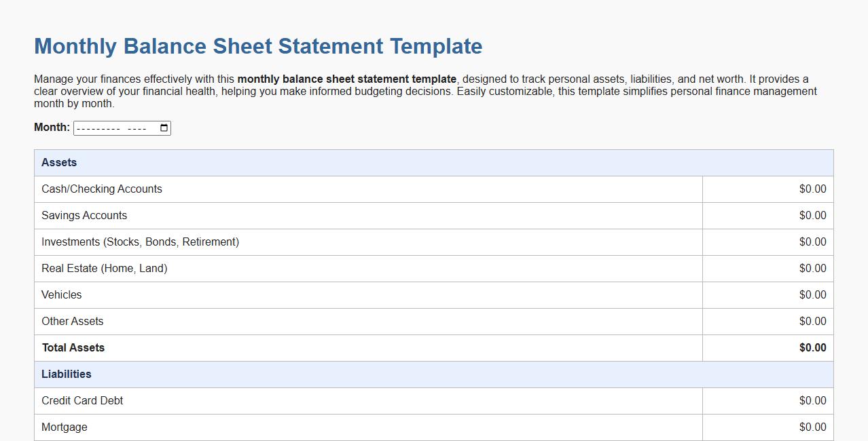This screenshot has height=441, width=868.
Task: Select the Vehicles row label
Action: pyautogui.click(x=61, y=294)
